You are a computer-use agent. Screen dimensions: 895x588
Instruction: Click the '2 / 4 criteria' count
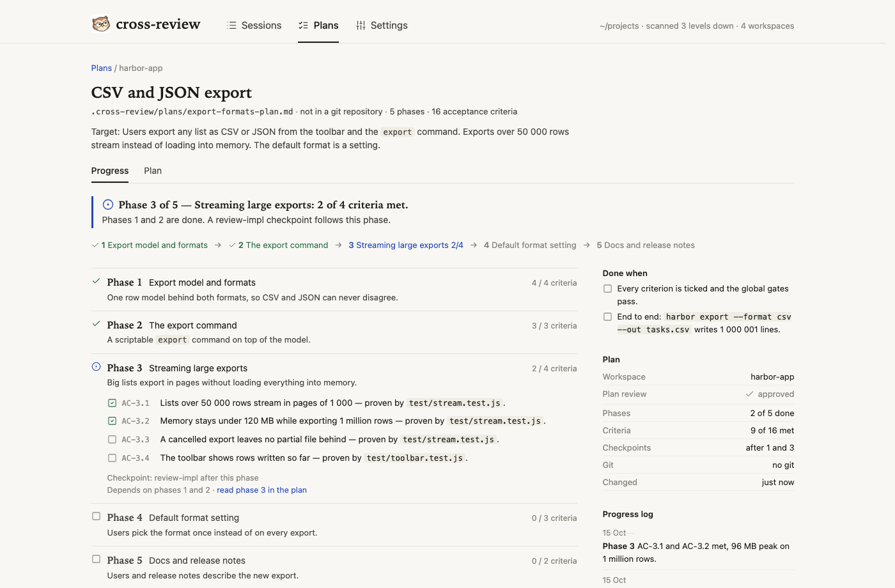[554, 369]
